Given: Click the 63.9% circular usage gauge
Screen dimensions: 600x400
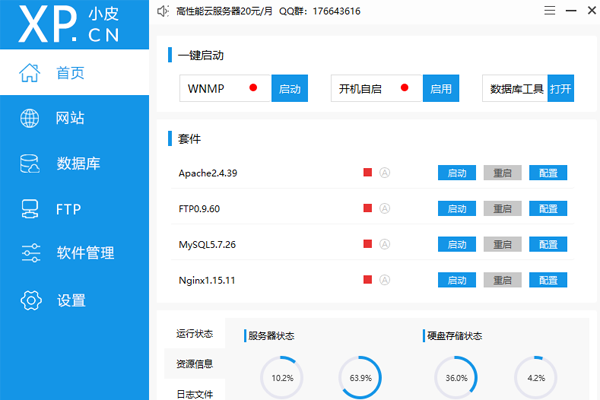Looking at the screenshot, I should (x=360, y=378).
